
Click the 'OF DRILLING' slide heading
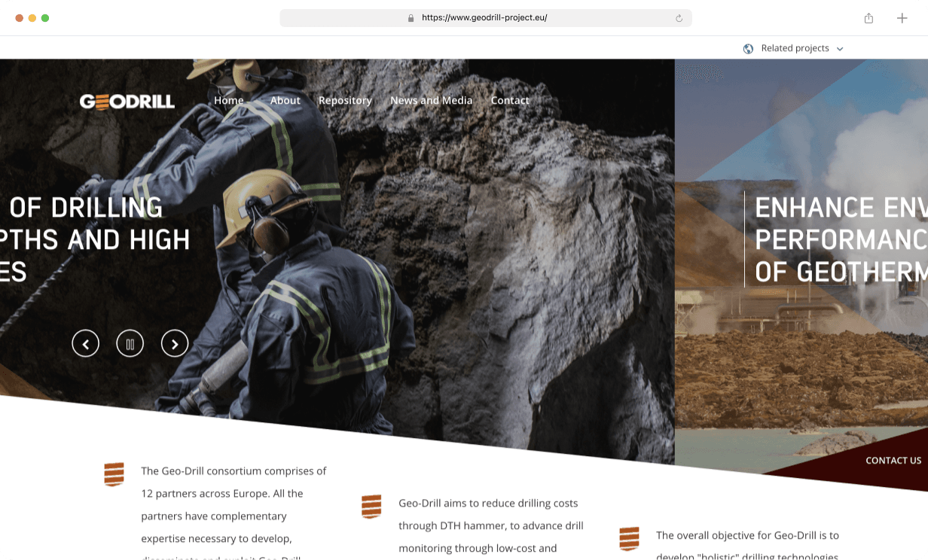point(86,208)
